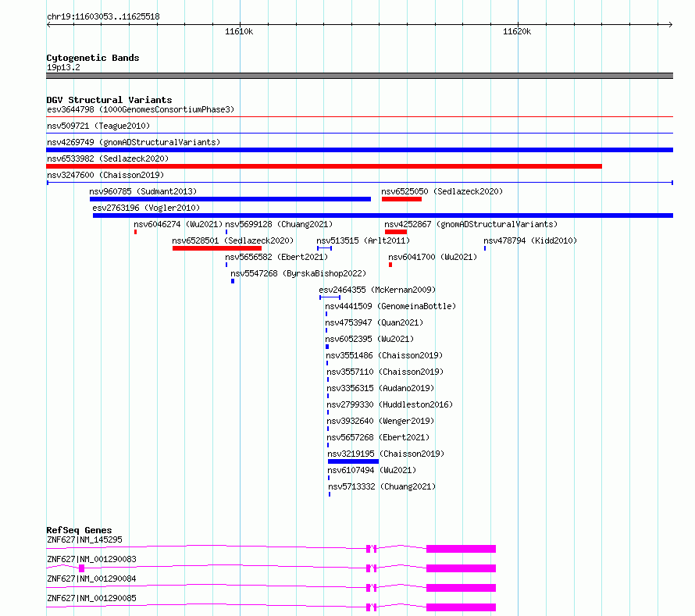Click the nsv3247600 (Chaisson2019) label
Screen dimensions: 695x616
click(105, 175)
